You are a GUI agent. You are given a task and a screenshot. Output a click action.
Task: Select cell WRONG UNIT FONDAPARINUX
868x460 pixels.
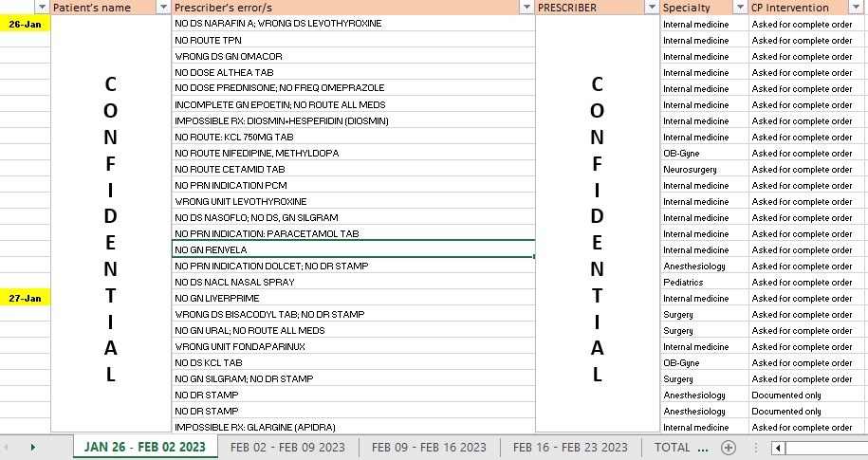[353, 346]
